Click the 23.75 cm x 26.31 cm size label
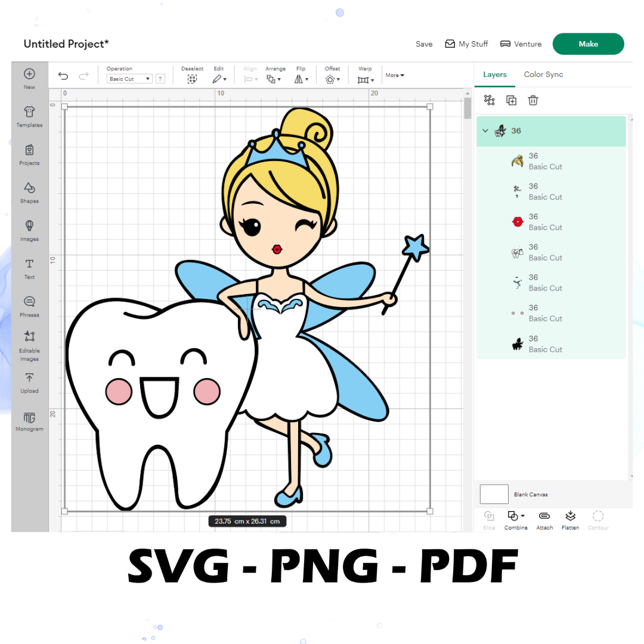The height and width of the screenshot is (644, 644). [x=247, y=521]
